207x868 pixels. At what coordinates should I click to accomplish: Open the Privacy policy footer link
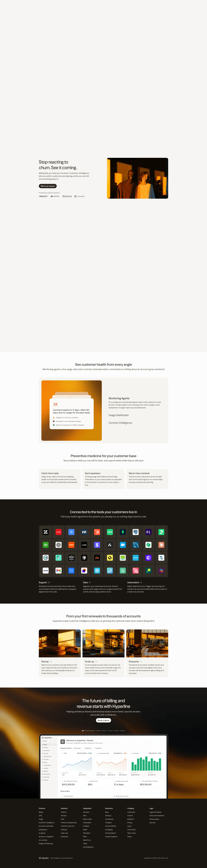(x=154, y=819)
